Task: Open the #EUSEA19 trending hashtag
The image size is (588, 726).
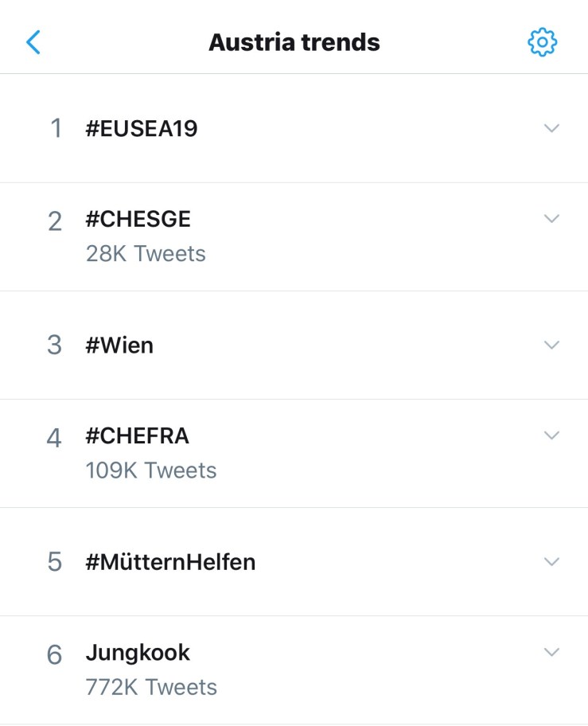Action: pyautogui.click(x=142, y=129)
